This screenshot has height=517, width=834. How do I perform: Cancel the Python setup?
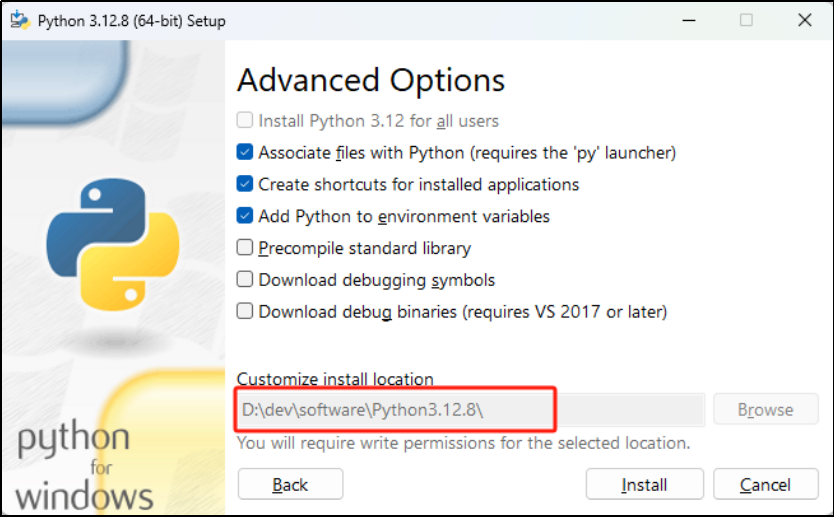(x=765, y=484)
